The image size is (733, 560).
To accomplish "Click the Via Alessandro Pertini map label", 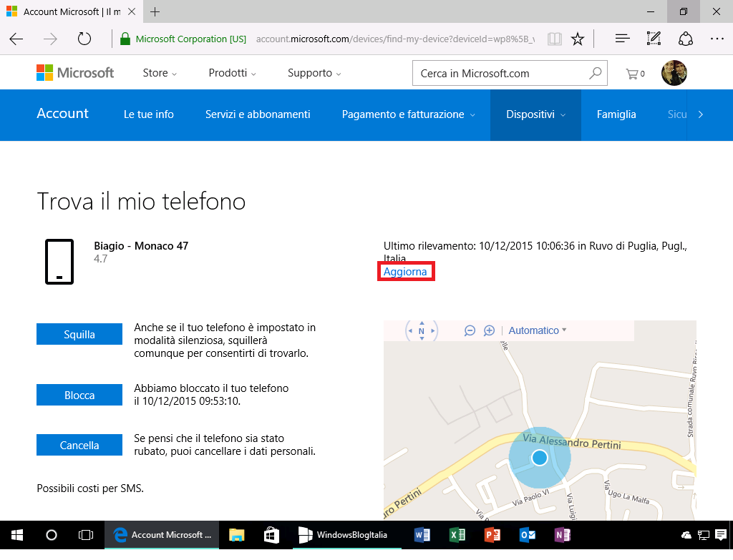I will coord(572,441).
